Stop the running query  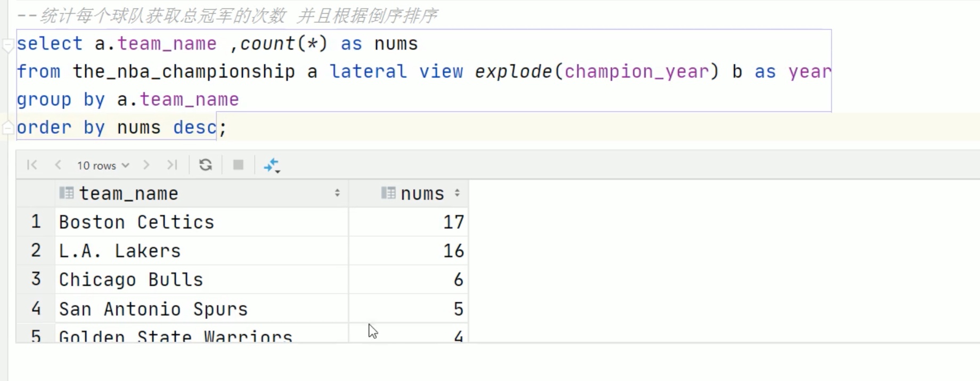pyautogui.click(x=238, y=165)
